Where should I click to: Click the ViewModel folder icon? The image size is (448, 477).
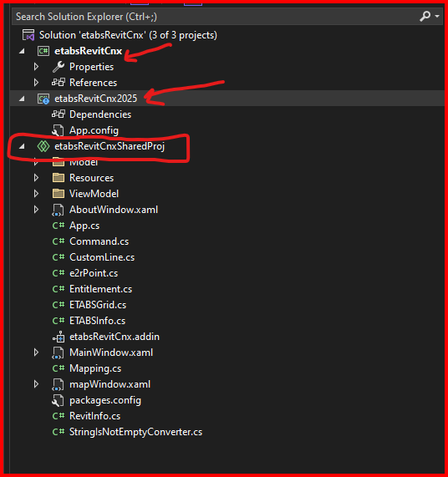pos(59,194)
